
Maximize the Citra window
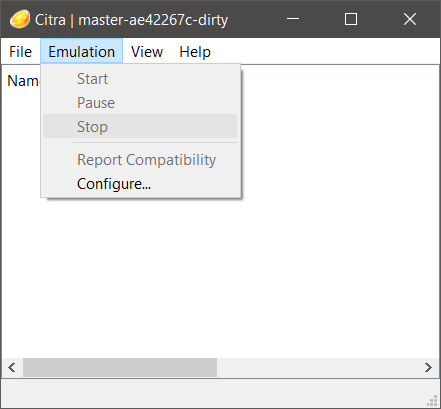(351, 19)
